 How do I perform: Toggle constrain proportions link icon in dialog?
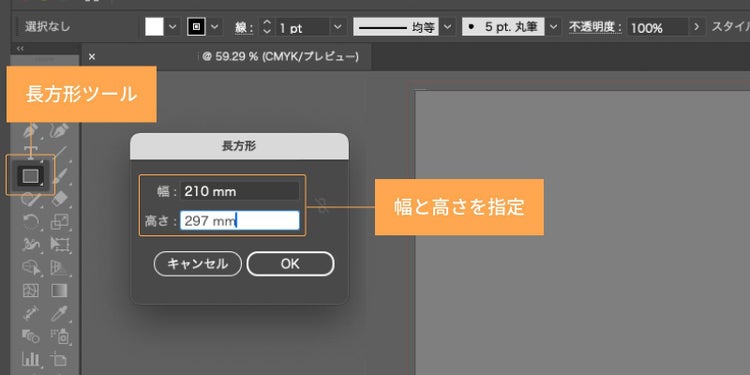pos(323,207)
